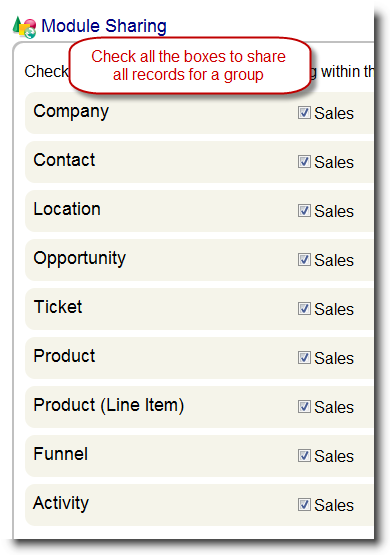
Task: Click the Company module label
Action: pos(71,112)
